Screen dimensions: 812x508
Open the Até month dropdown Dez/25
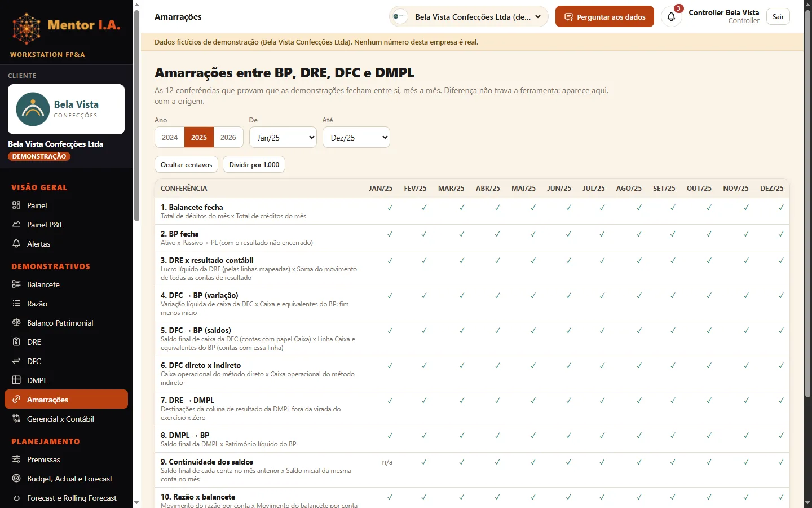(x=356, y=137)
